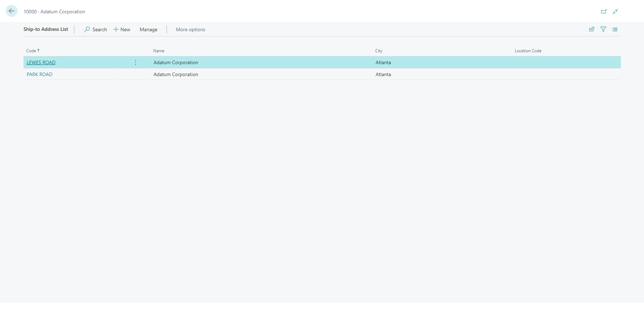Screen dimensions: 644x311
Task: Show row actions for LEWES ROAD
Action: point(136,62)
